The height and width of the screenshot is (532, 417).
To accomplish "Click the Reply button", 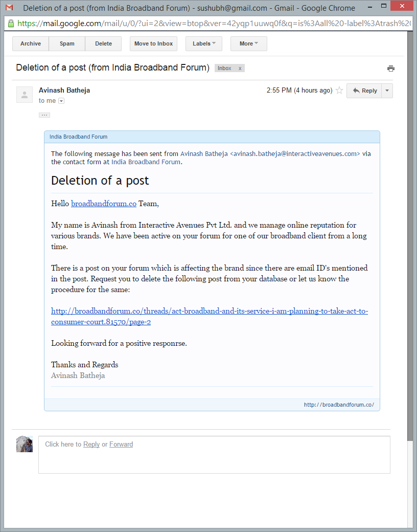I will point(364,91).
